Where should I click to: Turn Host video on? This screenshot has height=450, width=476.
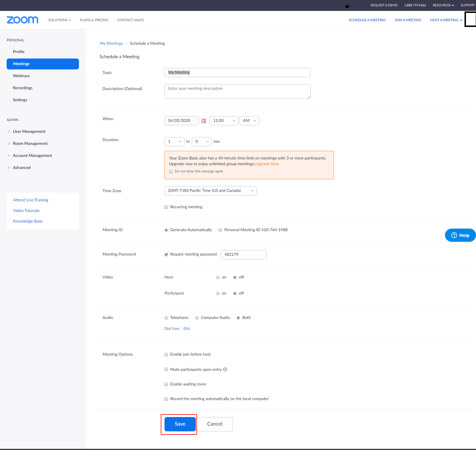tap(218, 277)
